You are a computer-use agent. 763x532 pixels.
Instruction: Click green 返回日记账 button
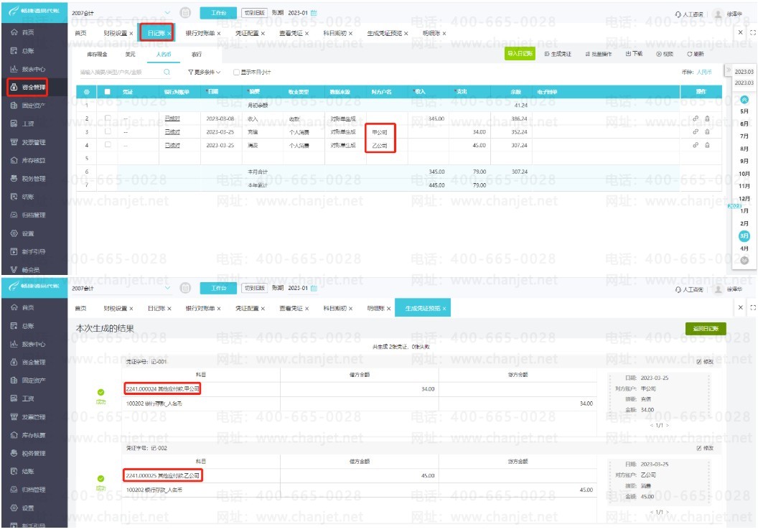click(706, 329)
